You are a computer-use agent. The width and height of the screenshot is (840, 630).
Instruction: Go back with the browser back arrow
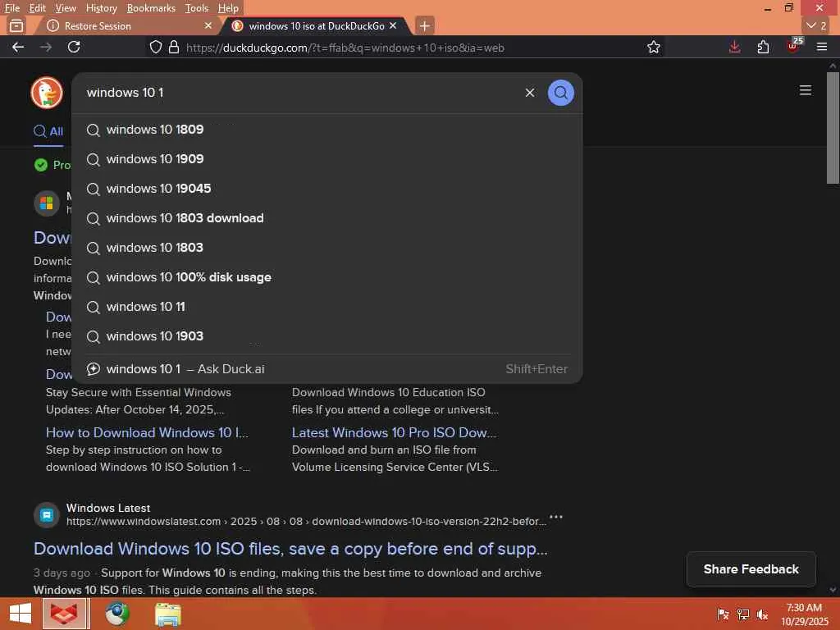[18, 47]
